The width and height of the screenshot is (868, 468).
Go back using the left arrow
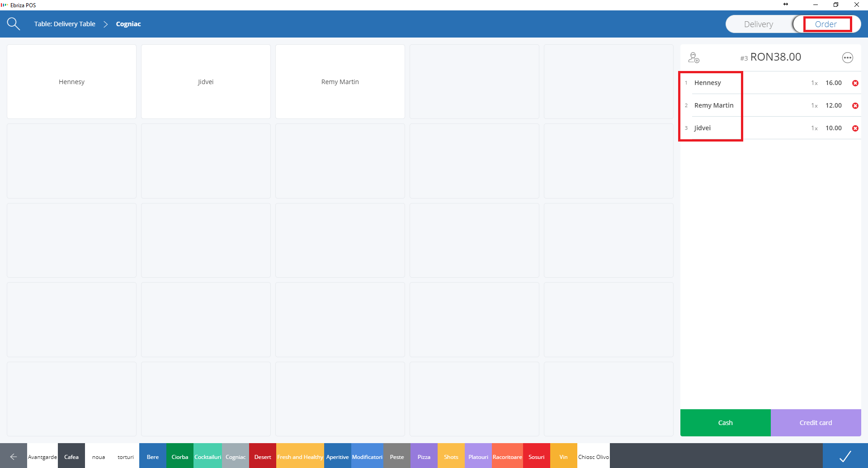pos(14,457)
